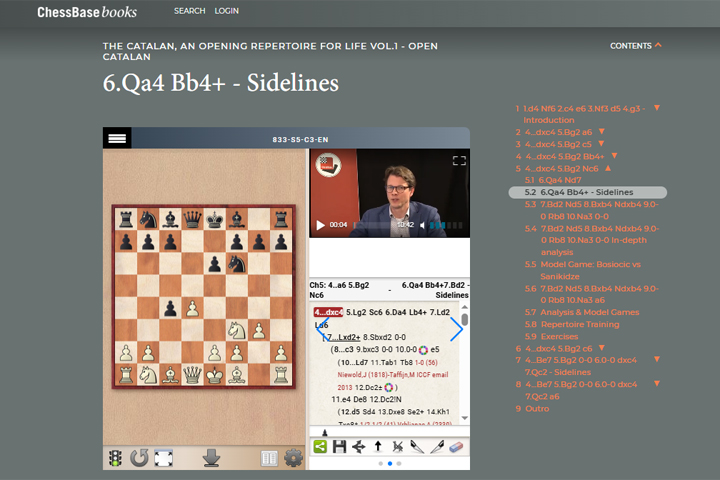Viewport: 720px width, 480px height.
Task: Click the colored engine circle after 10.0-0
Action: 423,350
